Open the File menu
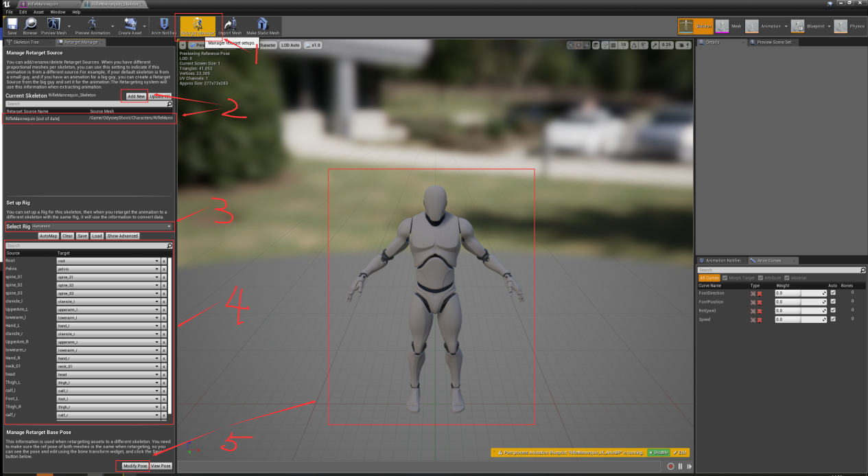The width and height of the screenshot is (868, 476). coord(9,12)
